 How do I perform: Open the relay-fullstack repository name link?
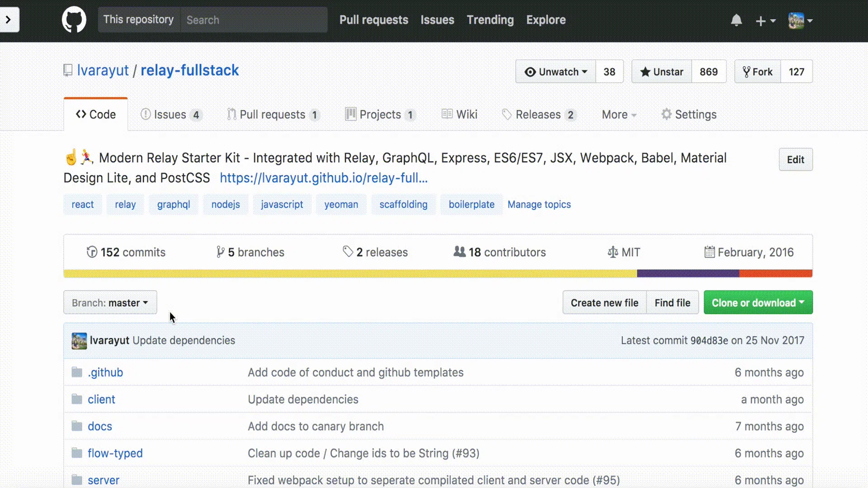tap(190, 70)
